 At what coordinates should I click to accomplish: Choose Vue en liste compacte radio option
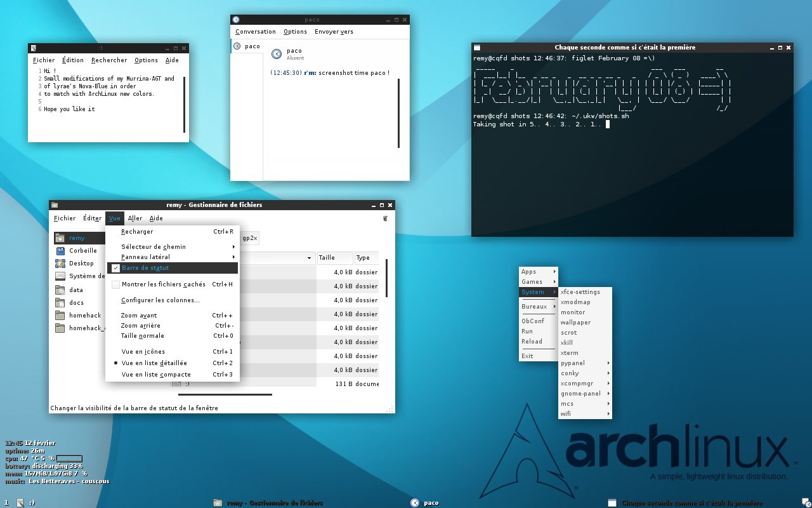pyautogui.click(x=172, y=375)
